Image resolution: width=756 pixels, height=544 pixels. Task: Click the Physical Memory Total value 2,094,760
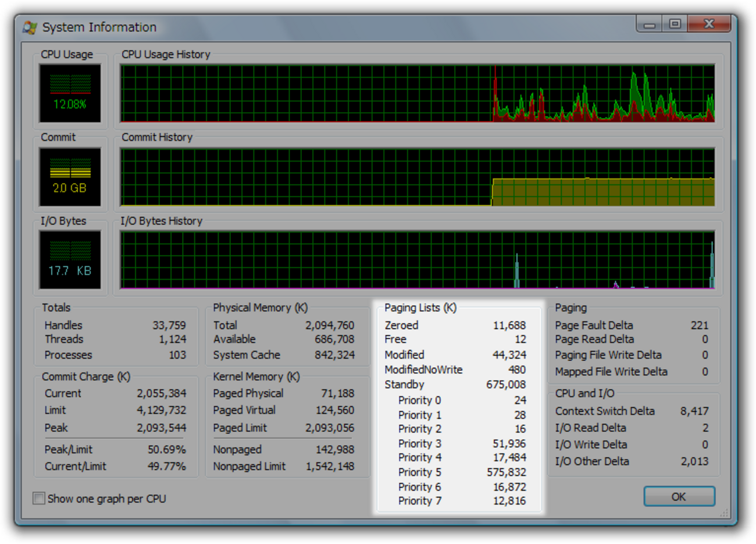tap(329, 325)
